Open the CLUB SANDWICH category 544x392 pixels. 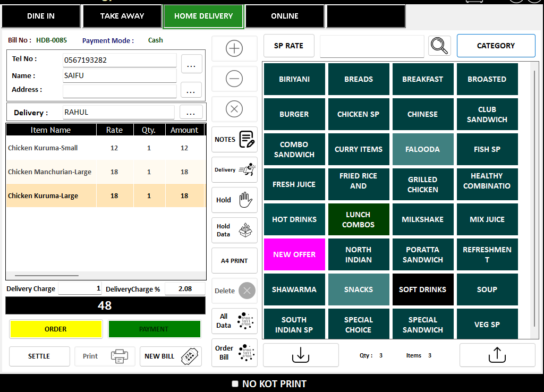pos(487,114)
